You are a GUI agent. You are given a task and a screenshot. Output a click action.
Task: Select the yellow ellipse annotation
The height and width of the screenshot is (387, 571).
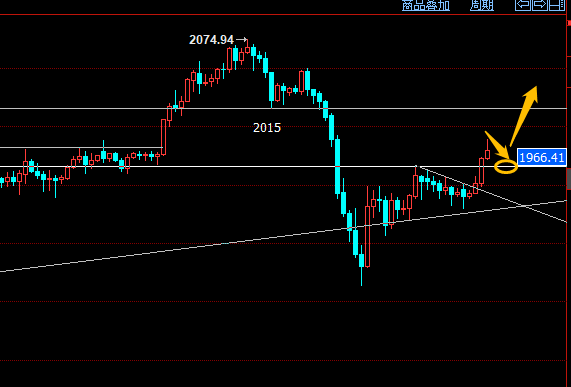506,167
